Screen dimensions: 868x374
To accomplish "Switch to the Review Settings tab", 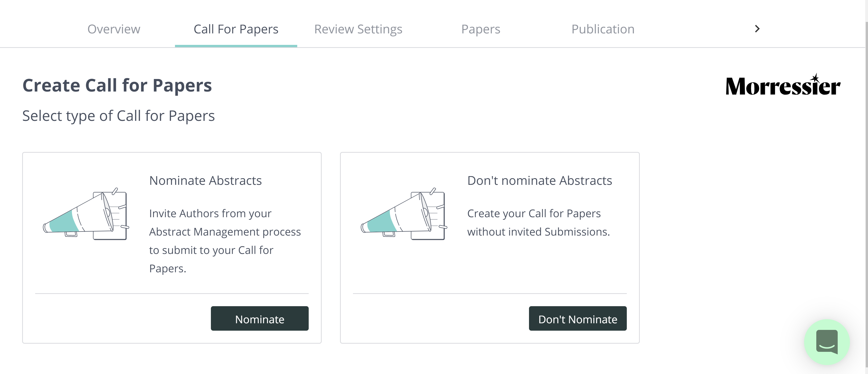I will (x=358, y=29).
